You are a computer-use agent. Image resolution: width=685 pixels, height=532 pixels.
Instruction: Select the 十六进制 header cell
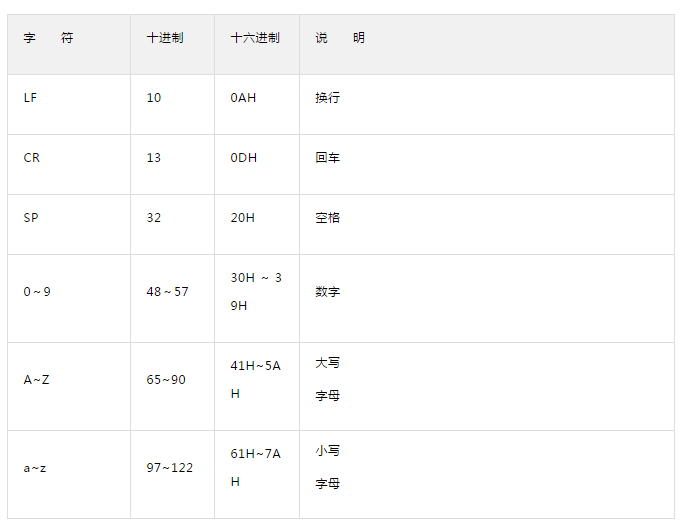[255, 38]
